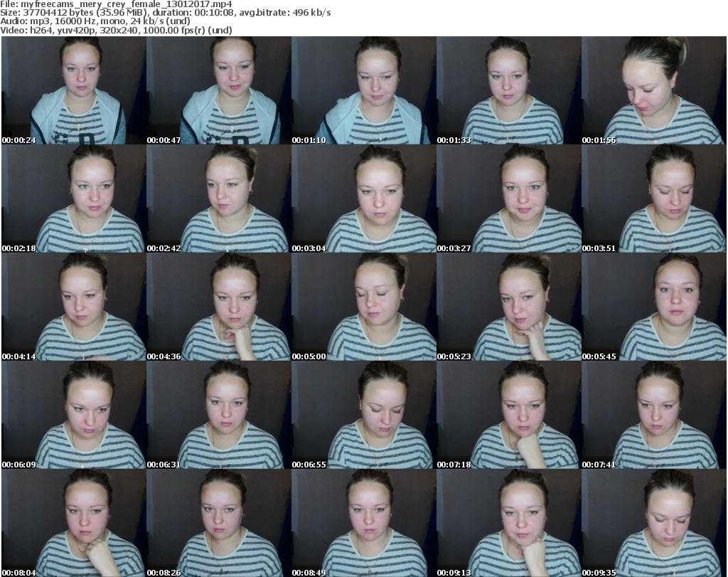Open the frame at 00:09:13

point(508,523)
